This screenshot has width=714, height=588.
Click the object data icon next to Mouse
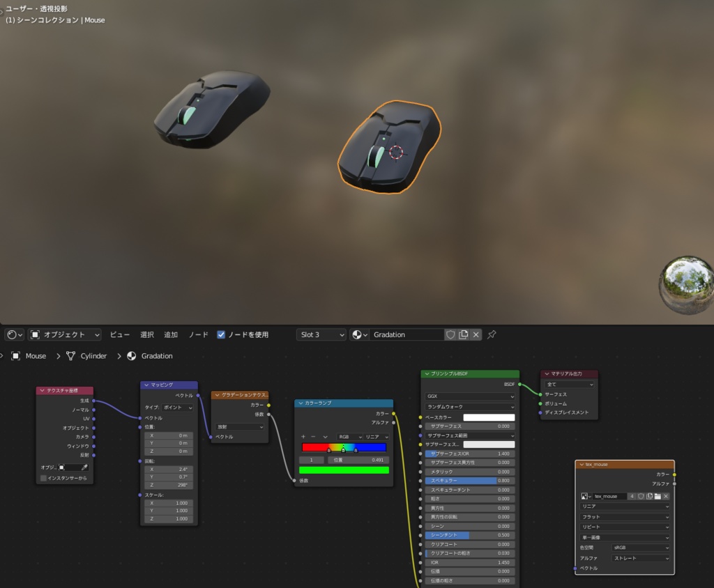[x=16, y=355]
